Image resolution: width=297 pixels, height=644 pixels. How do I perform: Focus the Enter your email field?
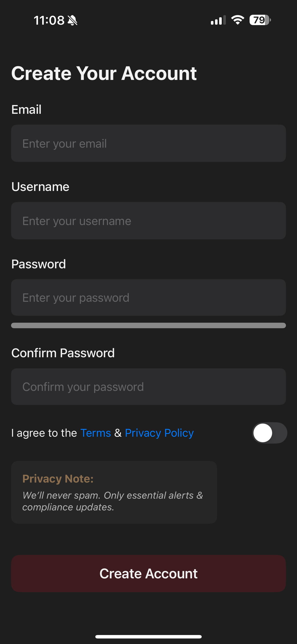click(x=148, y=143)
